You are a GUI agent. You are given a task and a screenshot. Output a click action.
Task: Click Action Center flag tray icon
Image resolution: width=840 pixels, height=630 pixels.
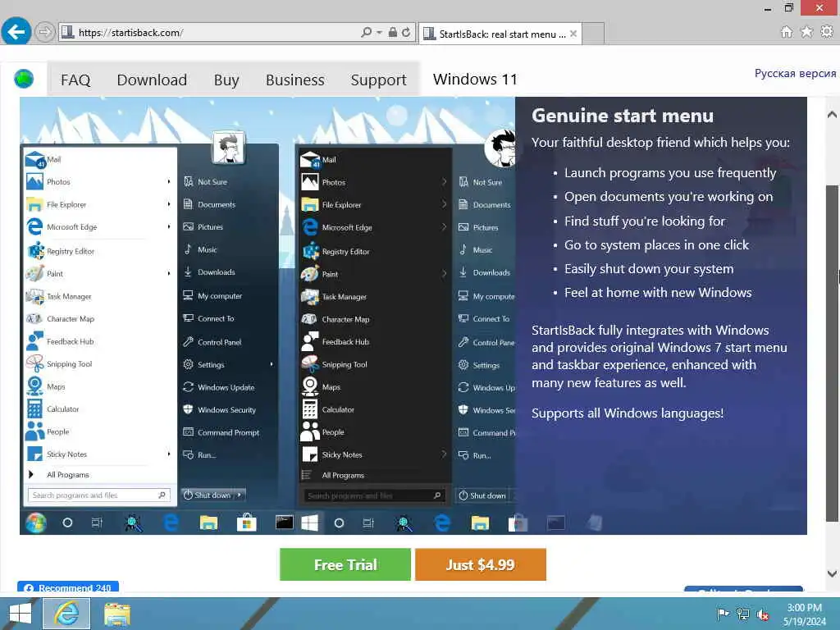pos(723,614)
